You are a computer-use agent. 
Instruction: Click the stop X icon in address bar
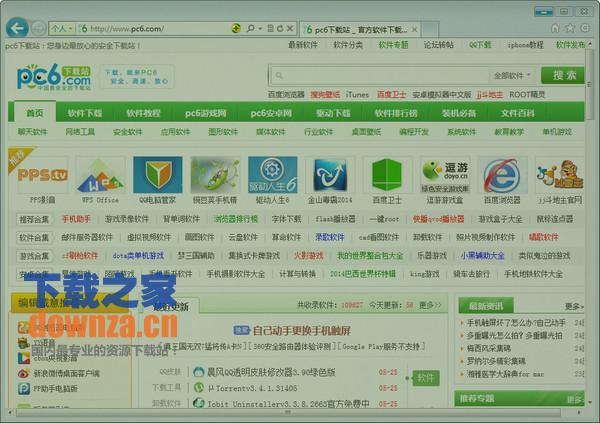(x=290, y=28)
